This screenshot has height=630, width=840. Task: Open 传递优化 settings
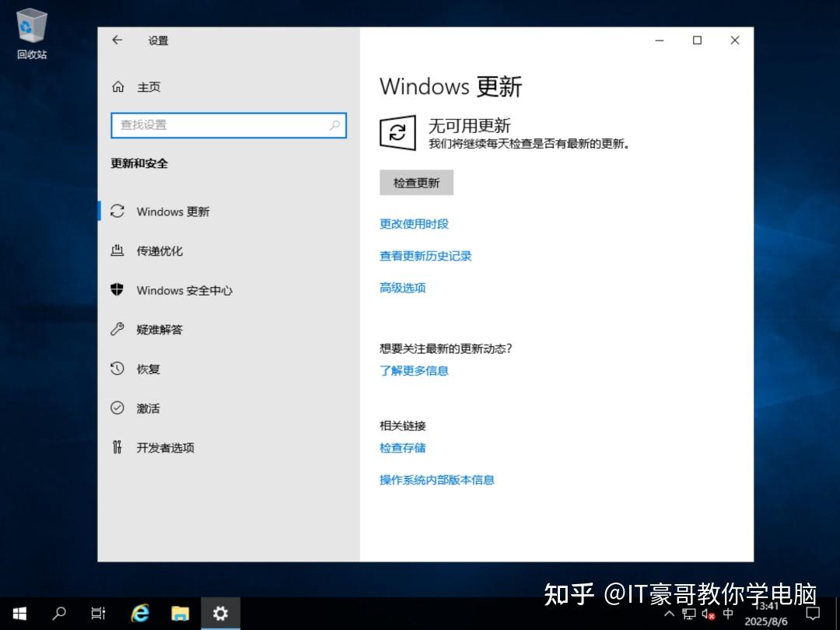pyautogui.click(x=160, y=250)
